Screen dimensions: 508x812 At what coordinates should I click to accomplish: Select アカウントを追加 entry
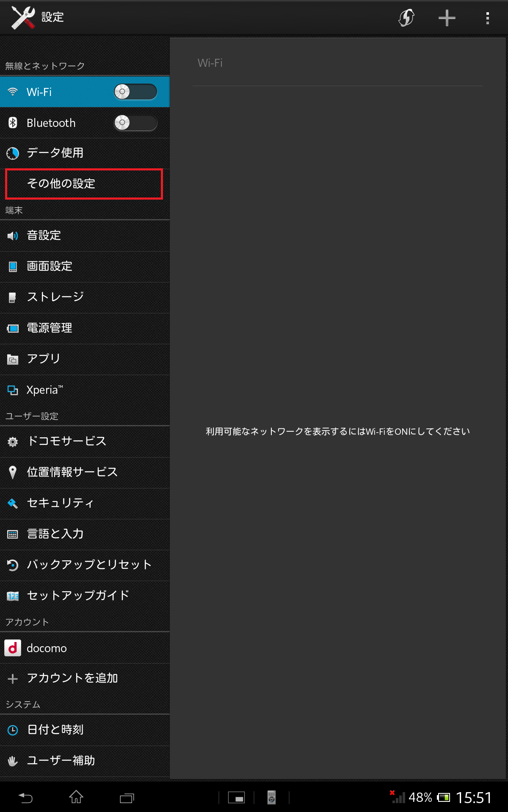[85, 679]
